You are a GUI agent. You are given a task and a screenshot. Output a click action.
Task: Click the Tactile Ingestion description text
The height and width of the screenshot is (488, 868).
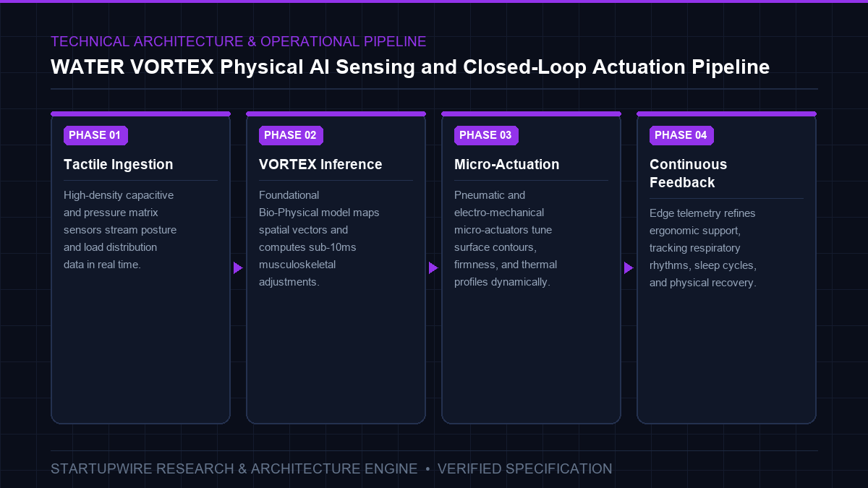click(x=120, y=230)
